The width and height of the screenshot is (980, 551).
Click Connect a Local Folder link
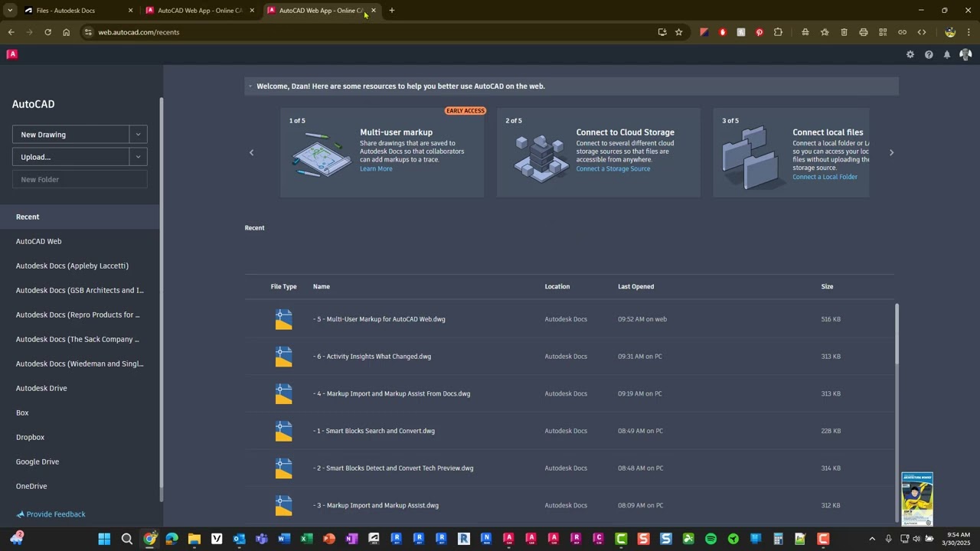825,178
